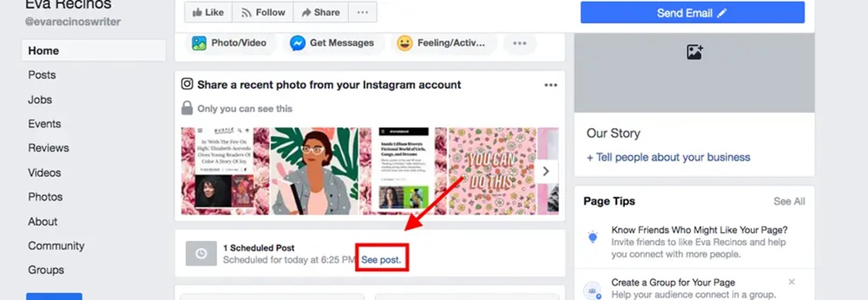
Task: Open the Instagram share card options menu
Action: coord(550,85)
